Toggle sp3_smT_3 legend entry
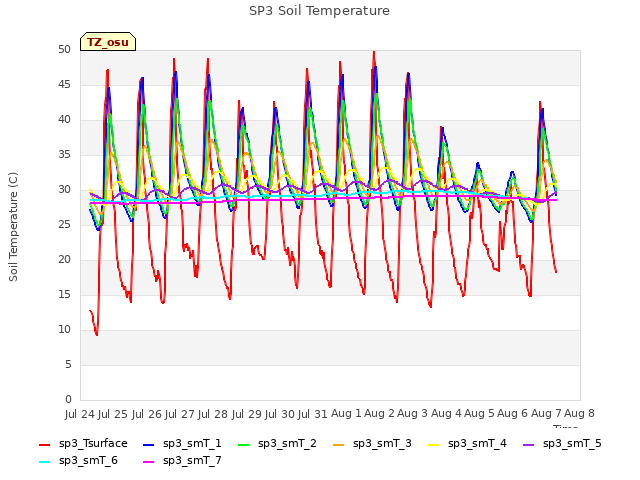The image size is (640, 480). pos(373,444)
